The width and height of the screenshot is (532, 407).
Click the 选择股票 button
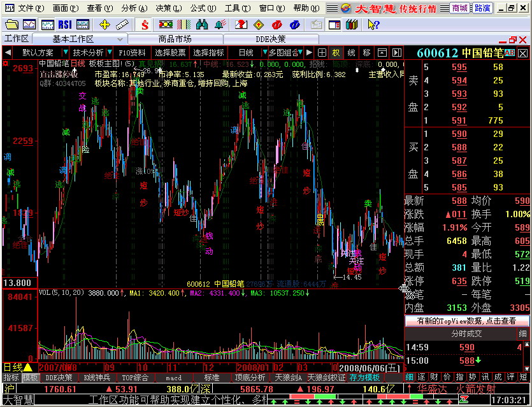click(x=170, y=53)
